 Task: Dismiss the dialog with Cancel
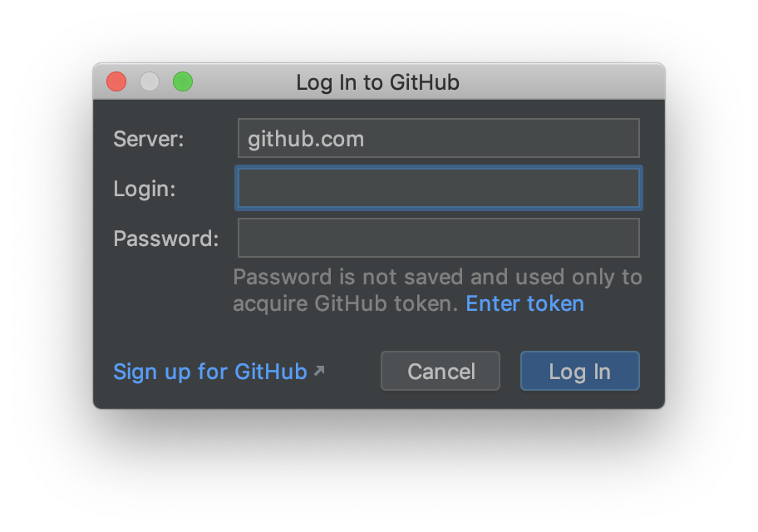coord(441,371)
